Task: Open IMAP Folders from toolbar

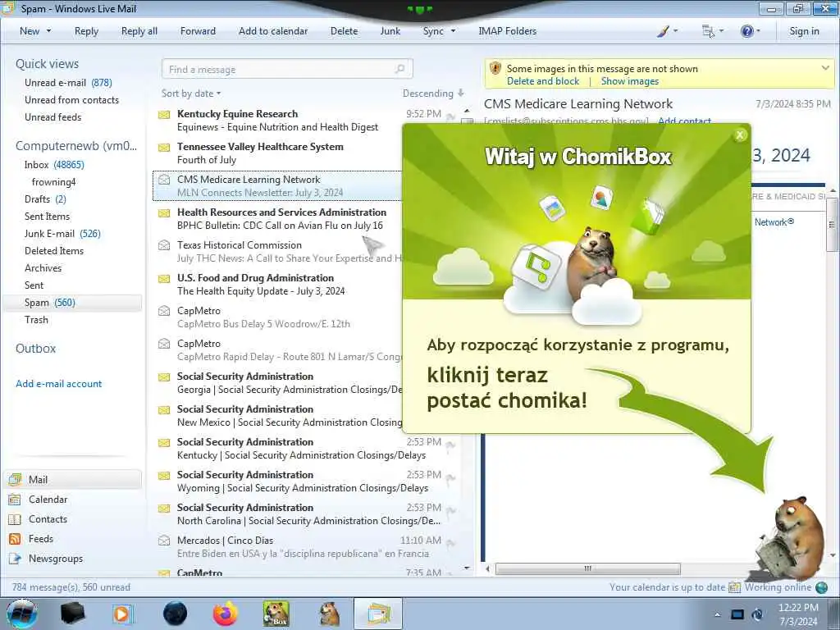Action: coord(507,31)
